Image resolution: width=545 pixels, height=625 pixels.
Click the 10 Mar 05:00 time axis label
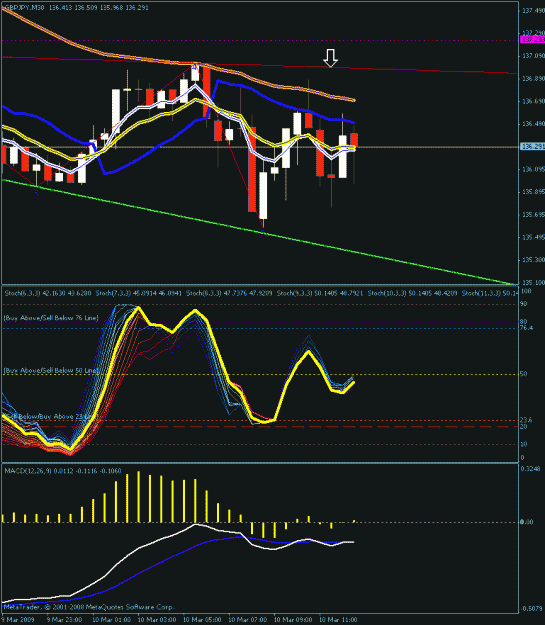coord(202,619)
